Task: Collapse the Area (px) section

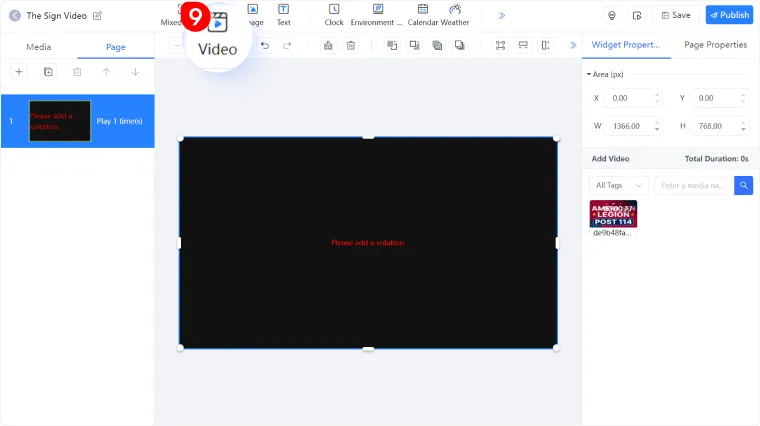Action: pos(589,74)
